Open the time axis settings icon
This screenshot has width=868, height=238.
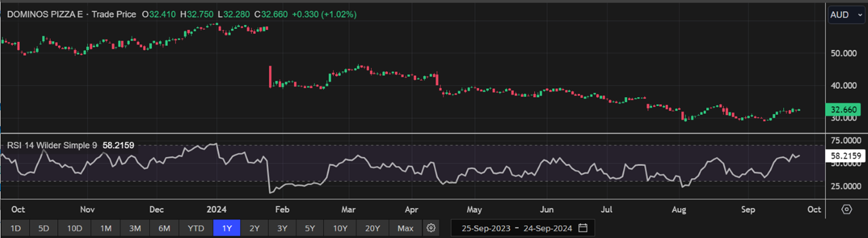pos(846,210)
